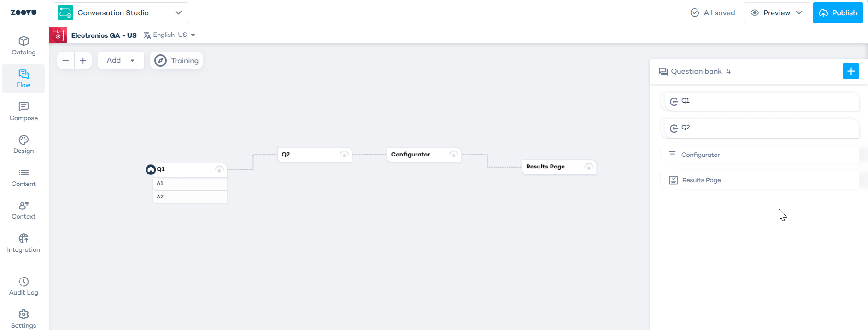This screenshot has height=330, width=868.
Task: Open the English-US language dropdown
Action: point(170,35)
